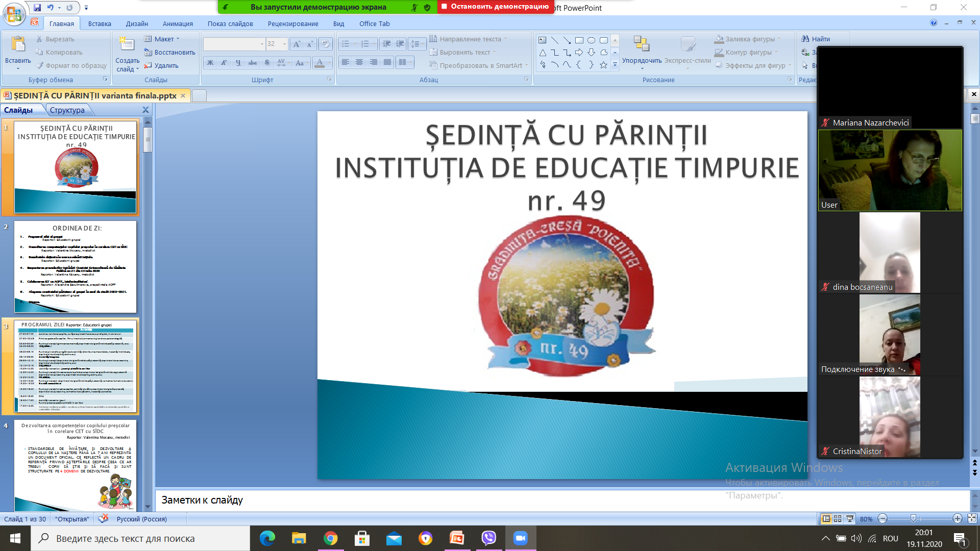Click the Заметки к слайду notes field

coord(562,500)
